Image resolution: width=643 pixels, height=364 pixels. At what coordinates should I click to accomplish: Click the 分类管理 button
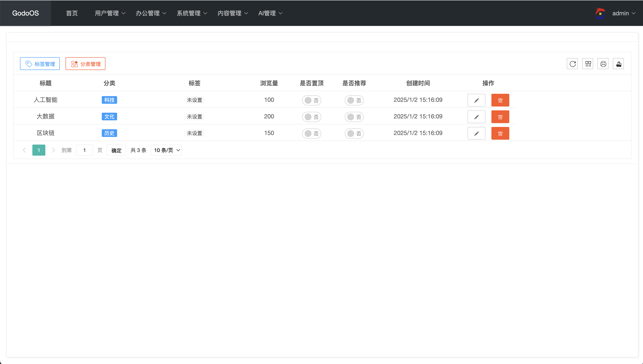tap(85, 64)
